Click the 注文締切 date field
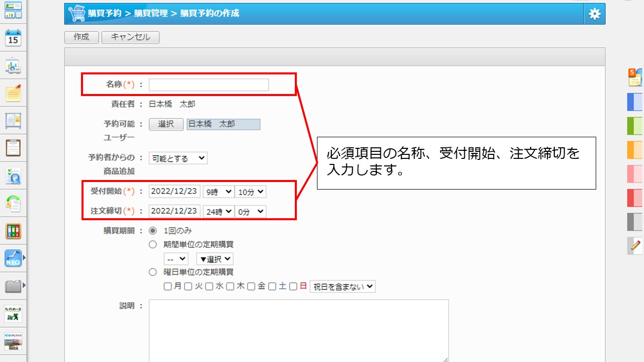The image size is (644, 362). pos(175,212)
